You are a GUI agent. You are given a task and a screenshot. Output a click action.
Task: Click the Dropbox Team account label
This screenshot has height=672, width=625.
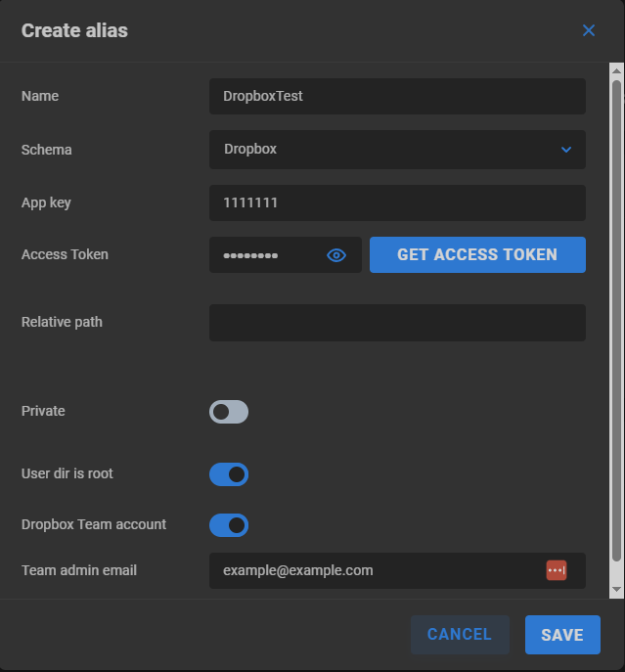click(94, 524)
